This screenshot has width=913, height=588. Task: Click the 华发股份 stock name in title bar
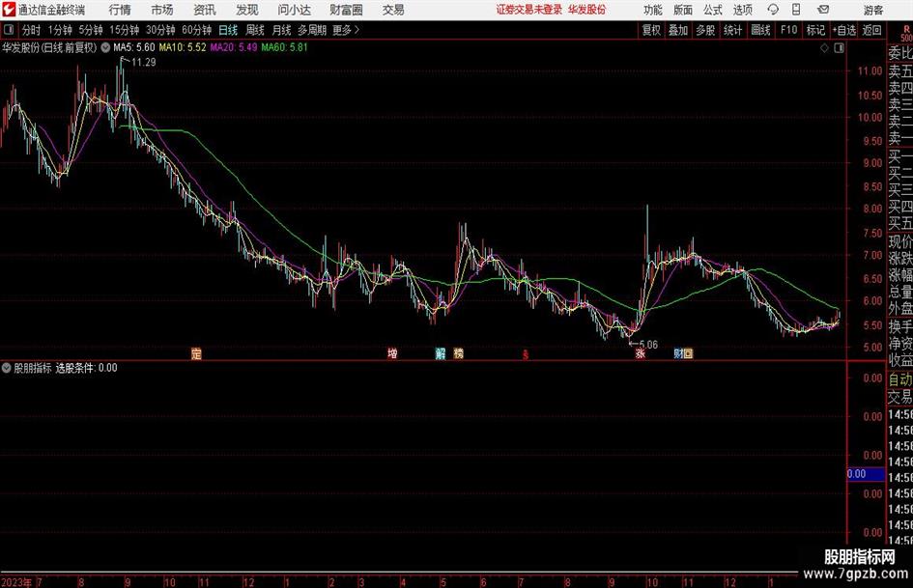click(587, 10)
